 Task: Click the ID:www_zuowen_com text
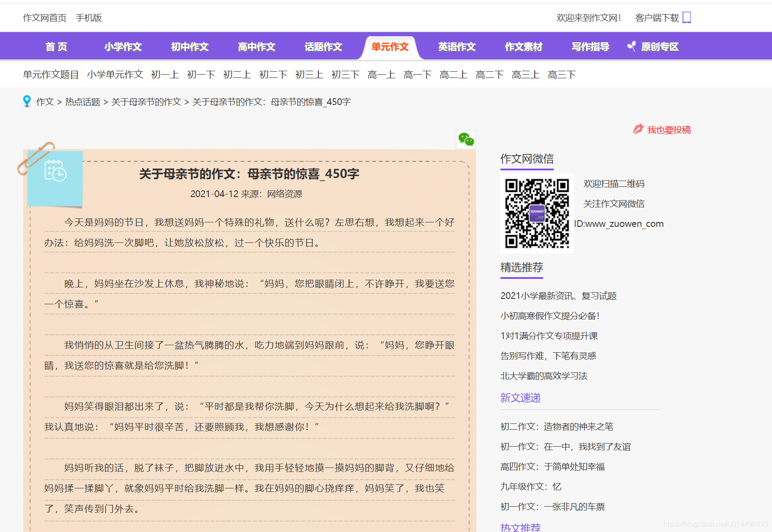pos(619,224)
